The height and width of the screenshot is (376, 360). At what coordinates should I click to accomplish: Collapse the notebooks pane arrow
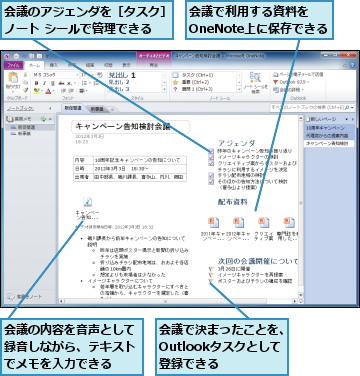pos(50,109)
